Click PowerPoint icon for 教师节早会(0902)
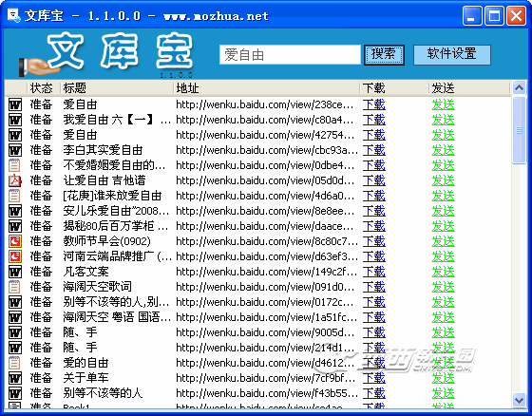 click(15, 241)
